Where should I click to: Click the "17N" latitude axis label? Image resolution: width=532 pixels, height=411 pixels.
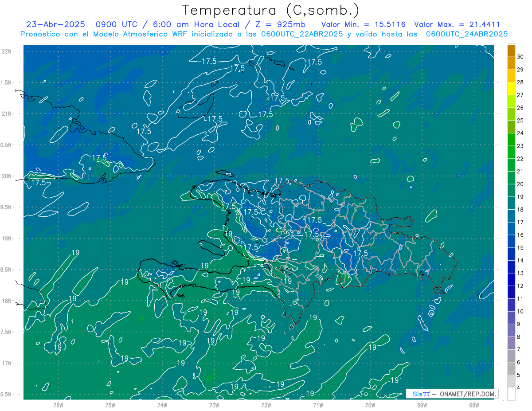click(7, 363)
